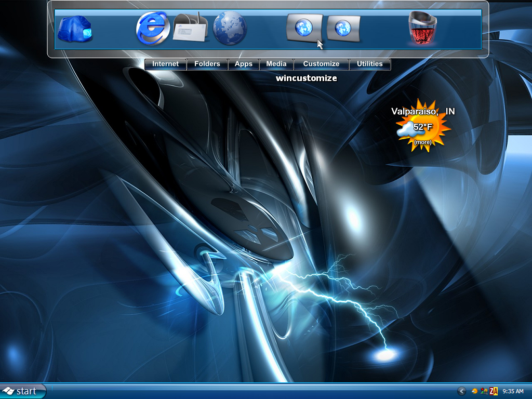This screenshot has width=532, height=399.
Task: Open the blue computer icon in dock
Action: click(x=75, y=29)
